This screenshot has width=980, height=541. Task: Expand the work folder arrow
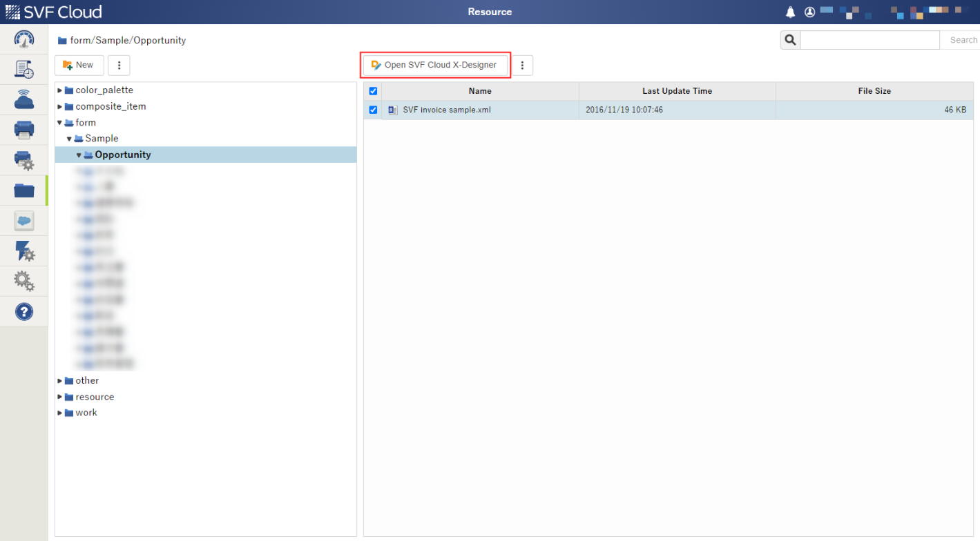(60, 413)
